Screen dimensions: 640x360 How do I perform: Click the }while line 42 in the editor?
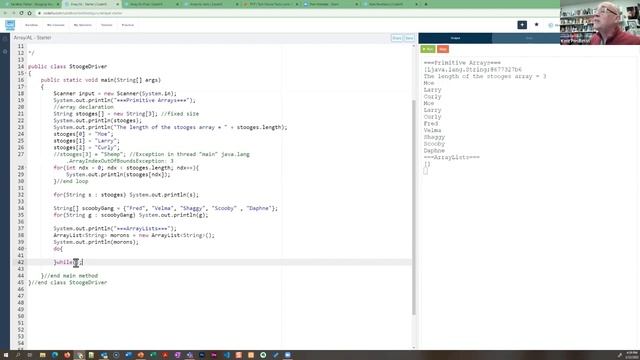click(x=68, y=262)
